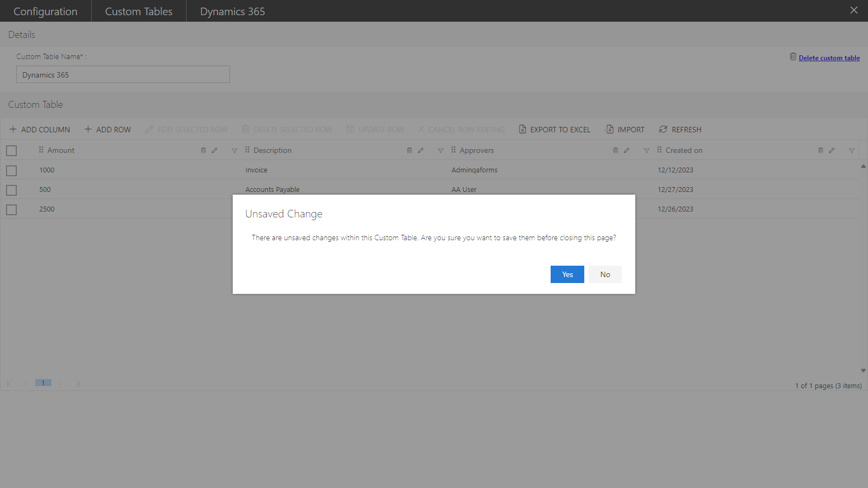
Task: Go to the previous page using pager arrow
Action: pyautogui.click(x=26, y=383)
